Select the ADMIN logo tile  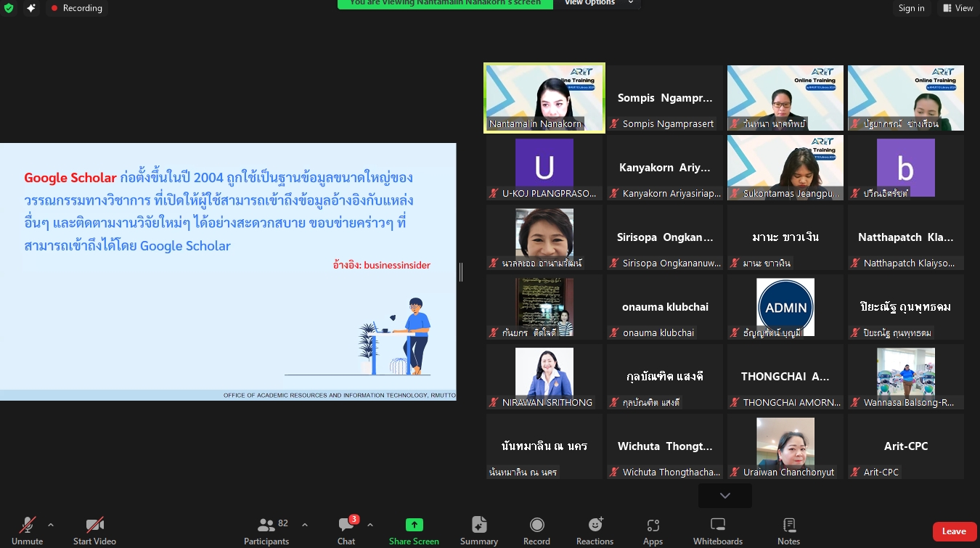(785, 307)
